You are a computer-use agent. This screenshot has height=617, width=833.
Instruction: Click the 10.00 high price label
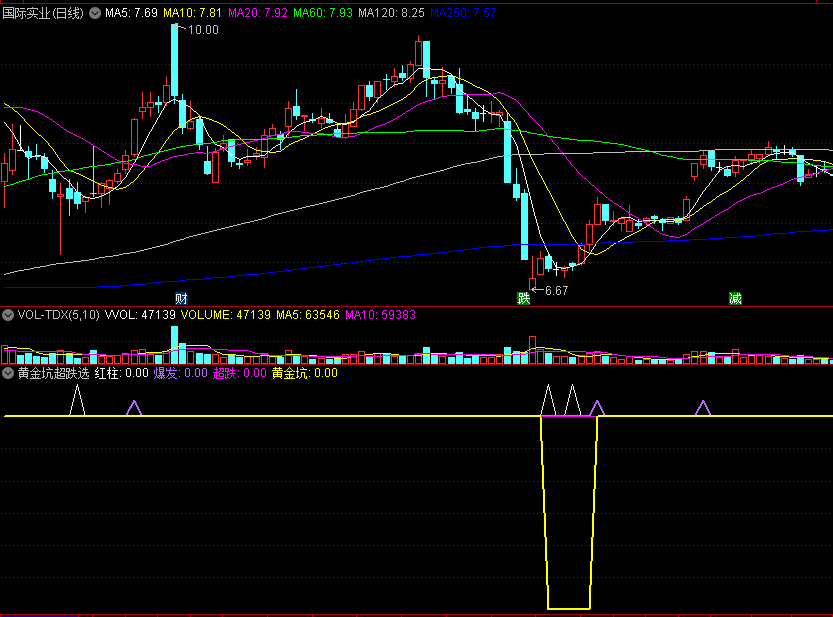(x=203, y=30)
